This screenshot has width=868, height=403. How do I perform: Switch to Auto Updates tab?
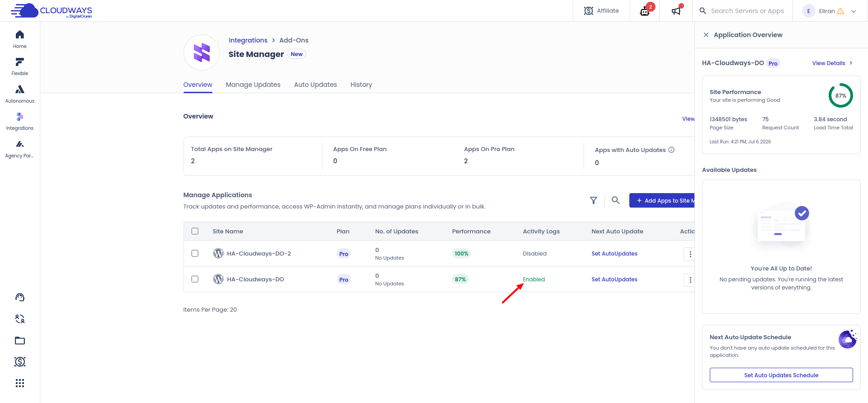[316, 85]
